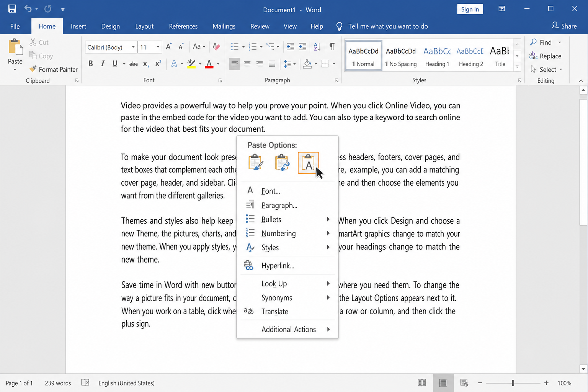Open the Calibri (Body) font name dropdown

coord(133,47)
